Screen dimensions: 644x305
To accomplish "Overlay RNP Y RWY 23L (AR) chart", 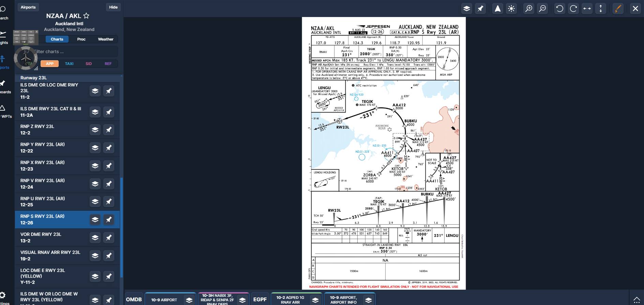I will coord(95,148).
